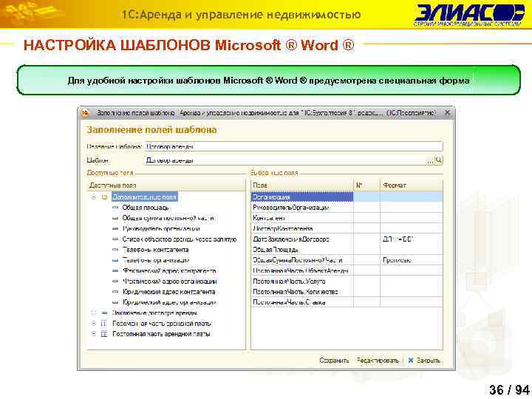Expand Постоянная часть арендной платы node
Image resolution: width=532 pixels, height=399 pixels.
94,334
